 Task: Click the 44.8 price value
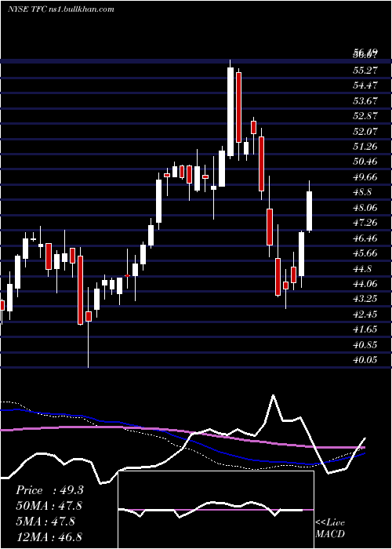[363, 268]
